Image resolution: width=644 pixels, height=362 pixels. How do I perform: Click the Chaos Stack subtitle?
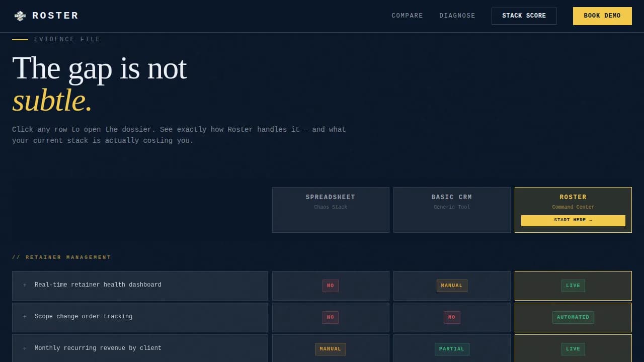coord(331,207)
